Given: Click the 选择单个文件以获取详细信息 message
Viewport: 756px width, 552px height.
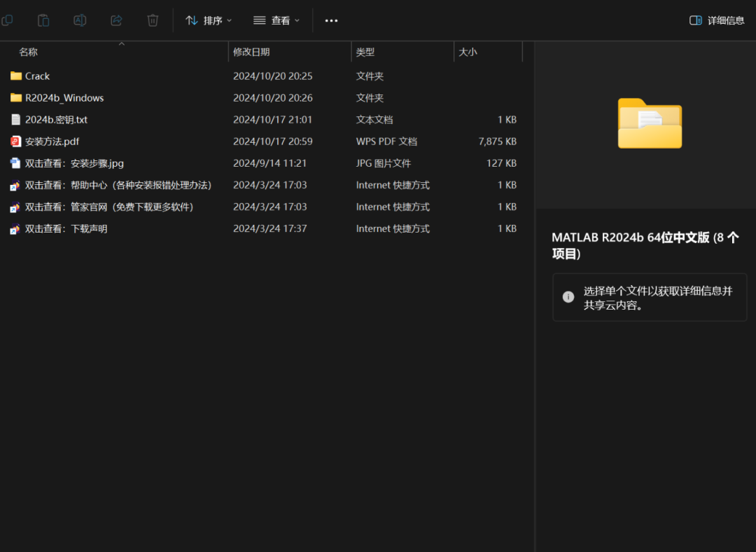Looking at the screenshot, I should click(658, 298).
